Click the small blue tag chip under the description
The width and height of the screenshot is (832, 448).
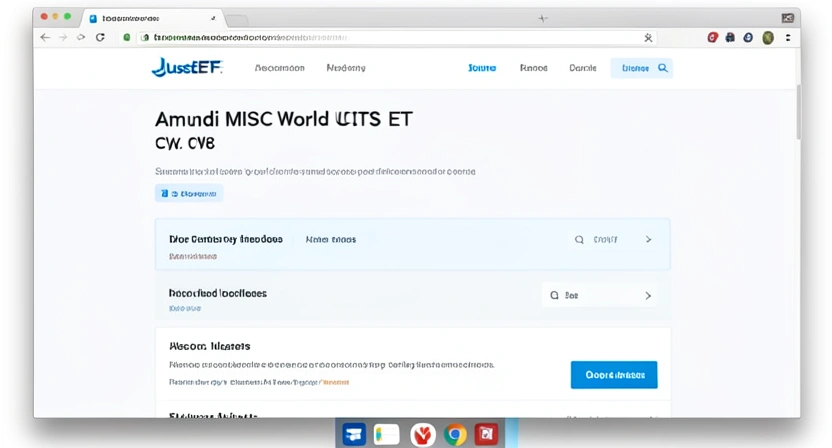tap(189, 194)
